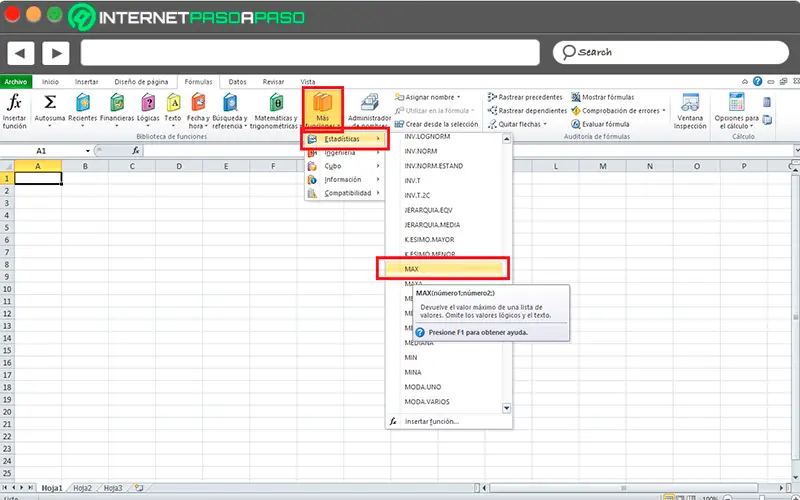
Task: Click the browser back arrow button
Action: pos(20,53)
